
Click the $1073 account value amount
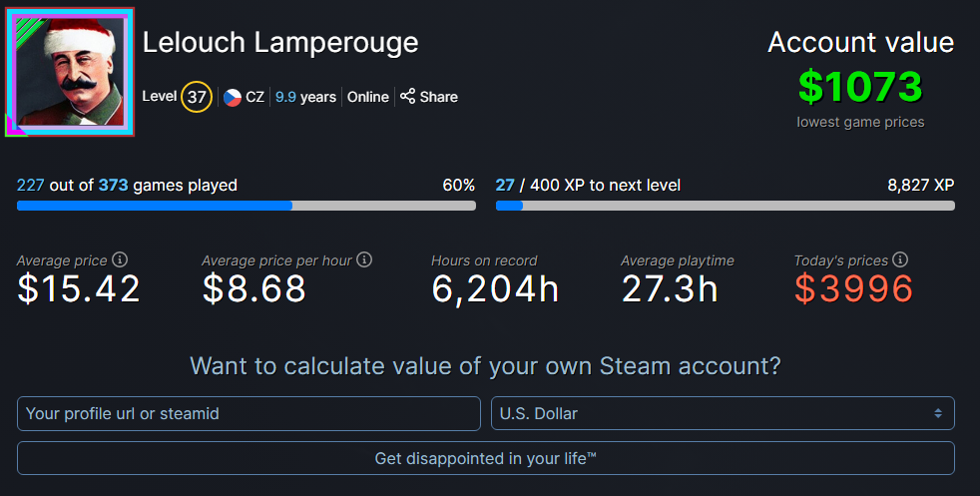click(860, 86)
